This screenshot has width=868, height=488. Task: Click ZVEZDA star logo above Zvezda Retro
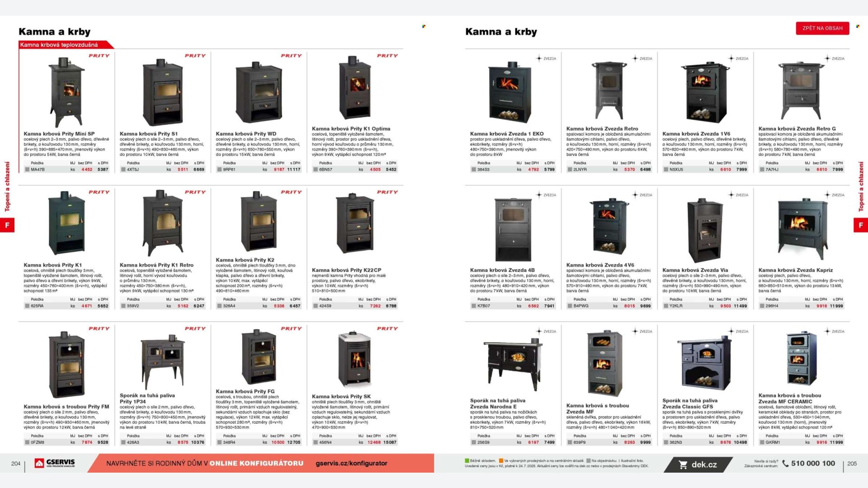pyautogui.click(x=642, y=58)
